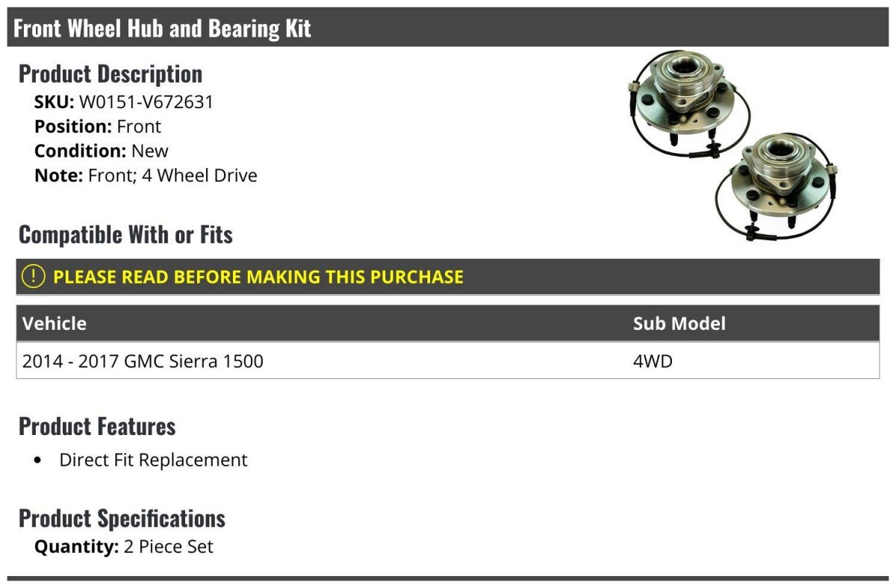
Task: Select the 2014 - 2017 GMC Sierra 1500 row
Action: tap(448, 361)
